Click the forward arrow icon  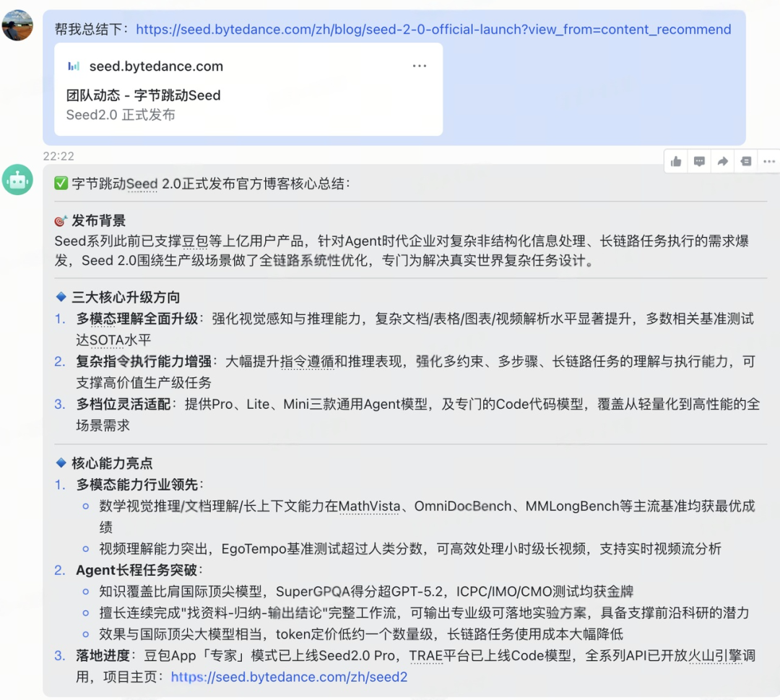coord(722,161)
